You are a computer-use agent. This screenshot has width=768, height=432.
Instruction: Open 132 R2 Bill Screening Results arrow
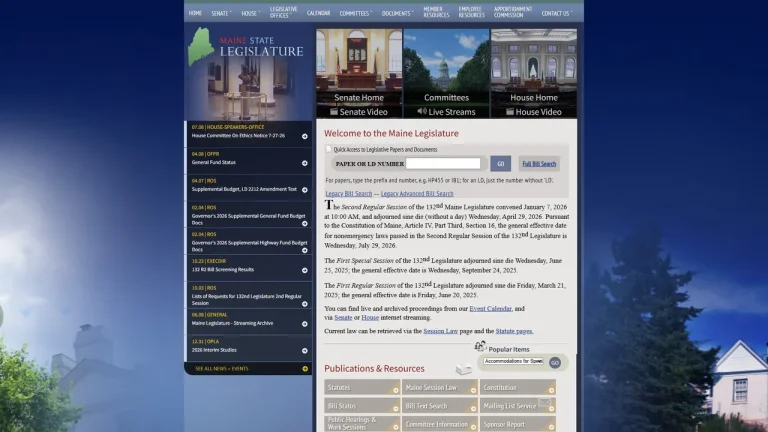(x=305, y=270)
